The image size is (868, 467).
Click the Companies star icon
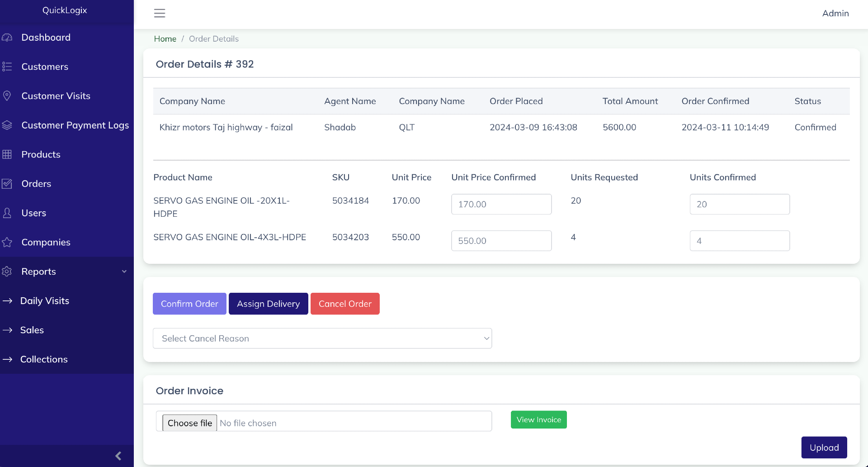click(7, 243)
